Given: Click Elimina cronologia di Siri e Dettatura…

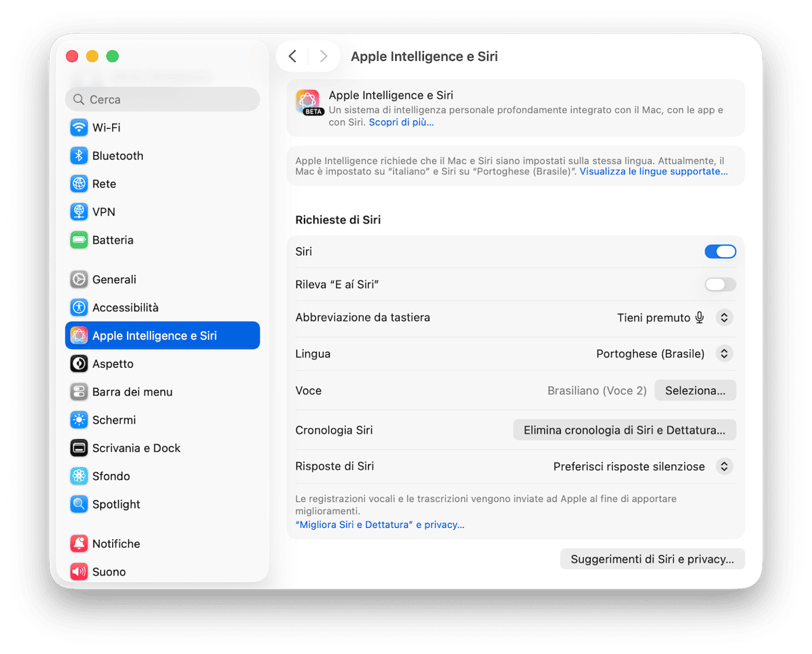Looking at the screenshot, I should pos(624,430).
